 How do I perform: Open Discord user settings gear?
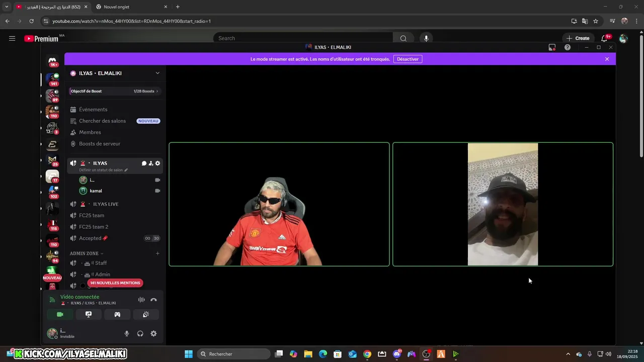pos(153,333)
